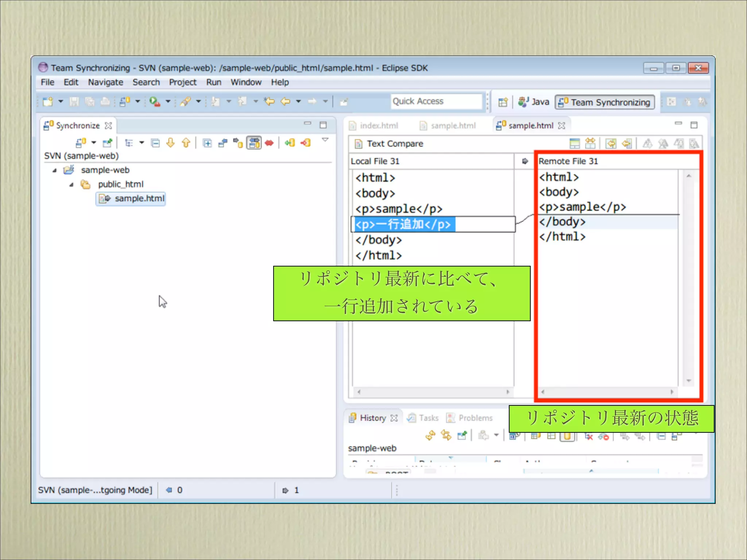Image resolution: width=747 pixels, height=560 pixels.
Task: Switch to Incoming mode in Synchronize toolbar
Action: coord(222,143)
